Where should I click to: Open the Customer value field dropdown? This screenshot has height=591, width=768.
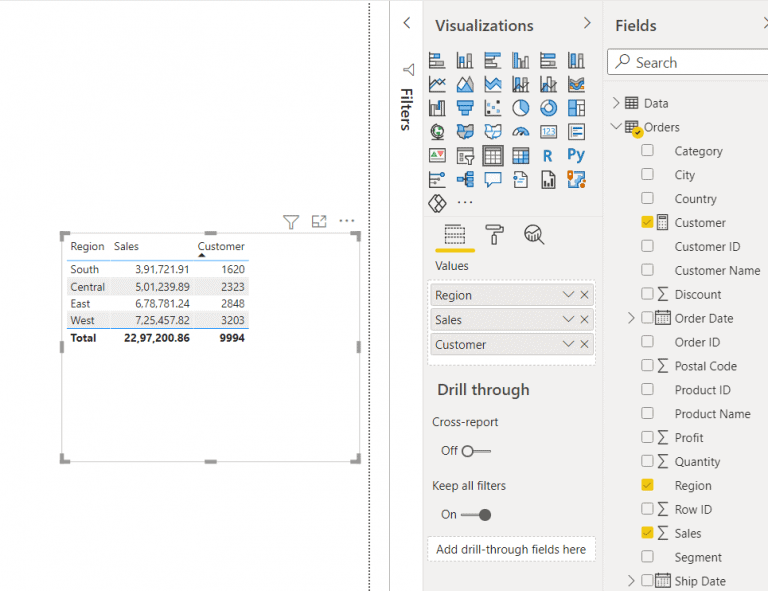tap(568, 344)
